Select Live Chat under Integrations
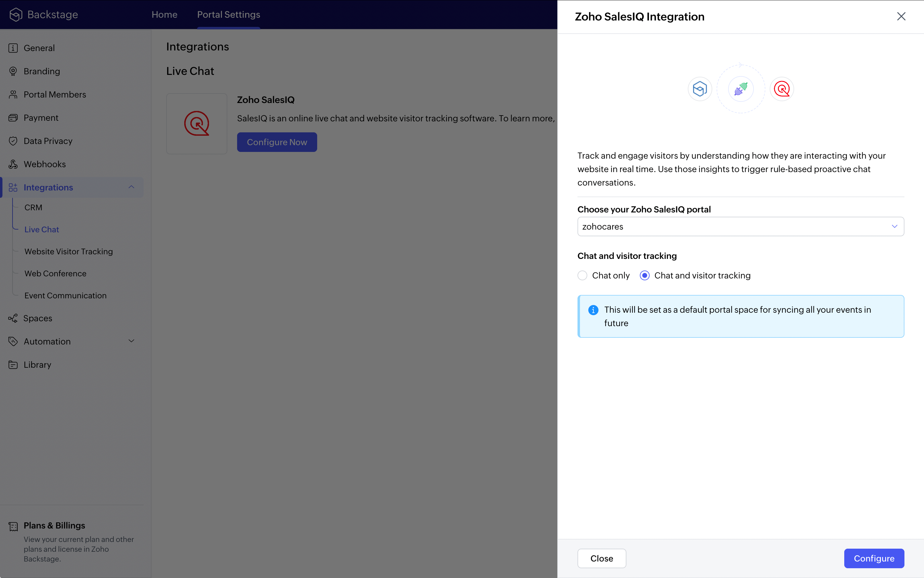Image resolution: width=924 pixels, height=578 pixels. click(x=42, y=229)
